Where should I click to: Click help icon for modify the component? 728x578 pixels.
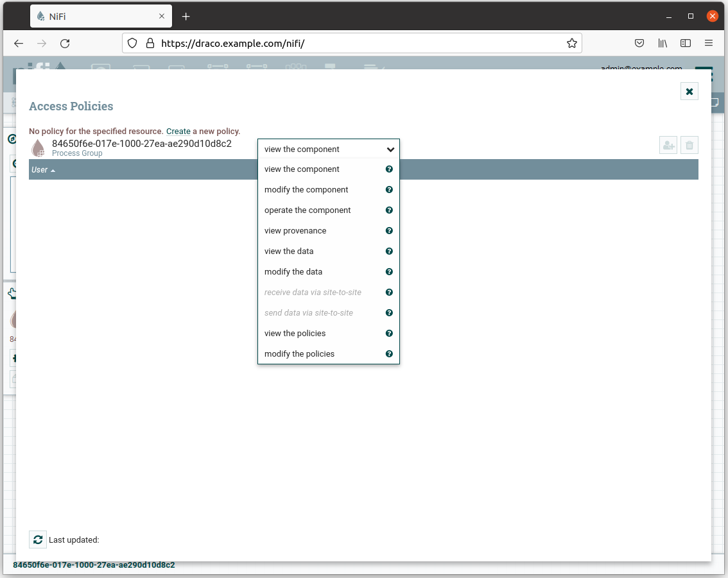click(389, 190)
